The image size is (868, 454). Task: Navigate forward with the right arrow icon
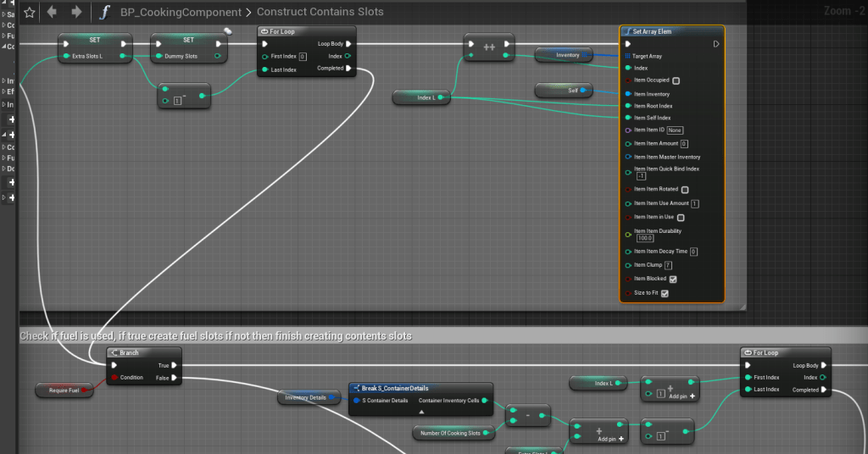(77, 12)
